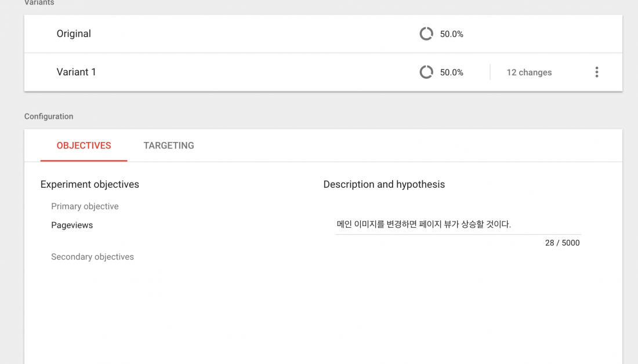638x364 pixels.
Task: Click Secondary objectives to add one
Action: [x=92, y=257]
